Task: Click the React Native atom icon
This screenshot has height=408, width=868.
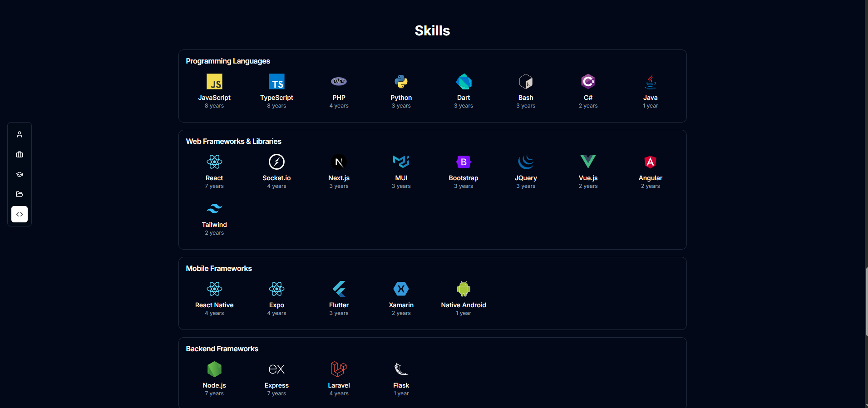Action: tap(214, 289)
